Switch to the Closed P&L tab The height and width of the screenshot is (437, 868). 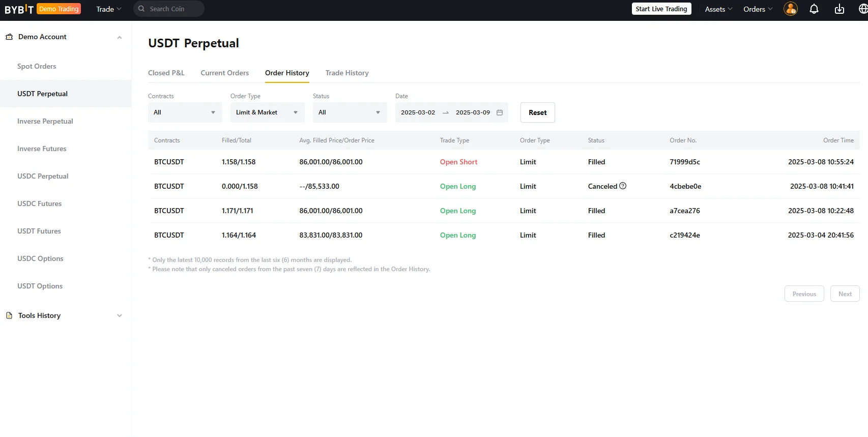pyautogui.click(x=166, y=73)
